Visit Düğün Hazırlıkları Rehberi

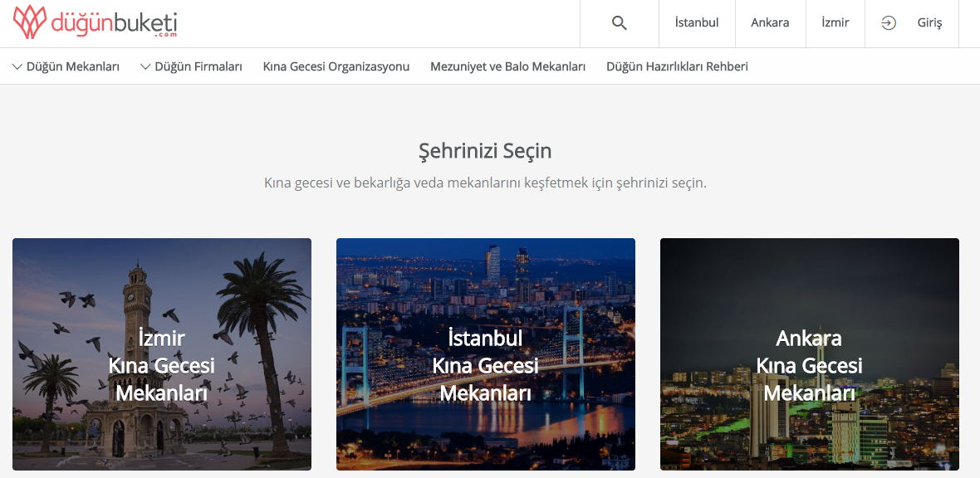[x=677, y=67]
